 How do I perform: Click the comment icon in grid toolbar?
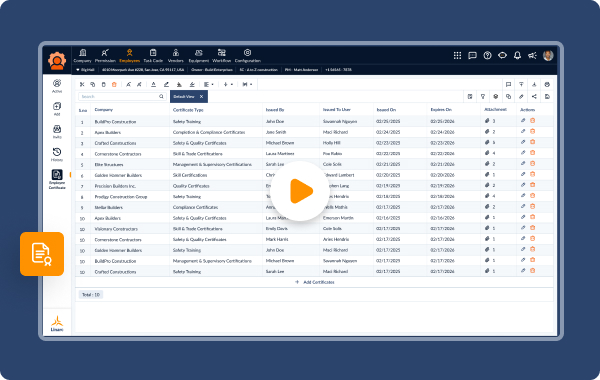tap(508, 85)
